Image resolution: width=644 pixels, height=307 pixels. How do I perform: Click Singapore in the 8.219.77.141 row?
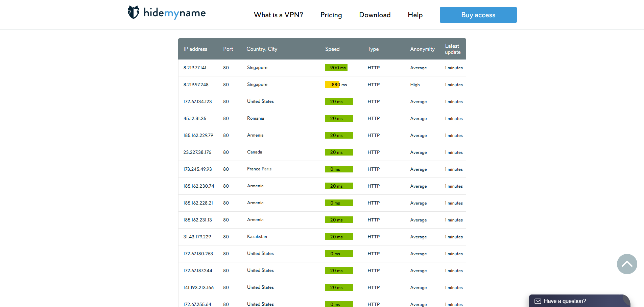pos(257,68)
